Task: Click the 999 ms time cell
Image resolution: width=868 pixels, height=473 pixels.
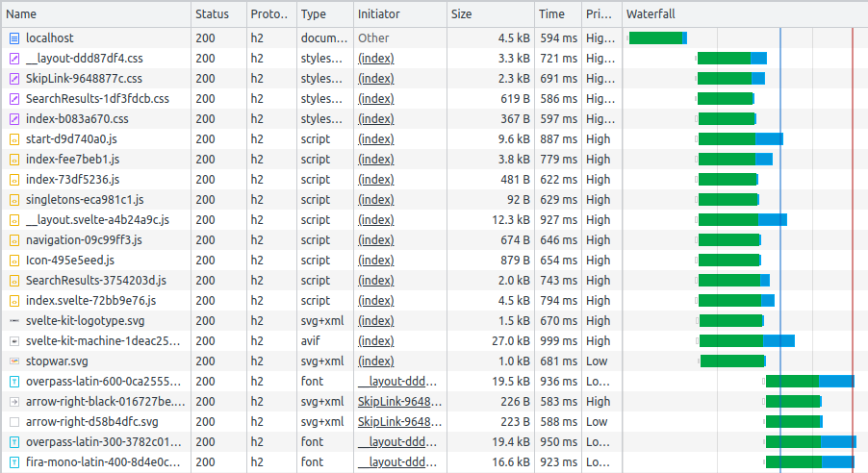Action: (x=558, y=340)
